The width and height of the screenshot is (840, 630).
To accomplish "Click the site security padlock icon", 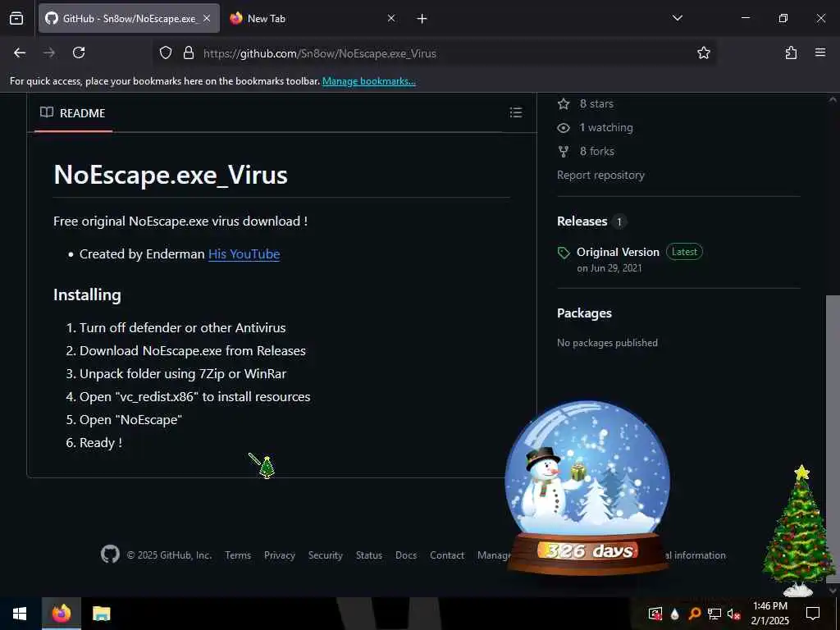I will click(x=188, y=52).
